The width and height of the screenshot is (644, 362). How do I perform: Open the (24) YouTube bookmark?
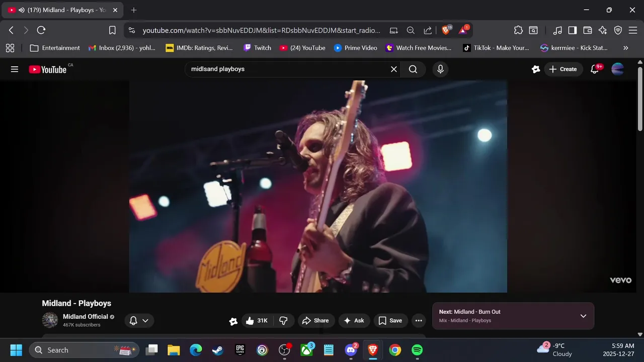[303, 48]
